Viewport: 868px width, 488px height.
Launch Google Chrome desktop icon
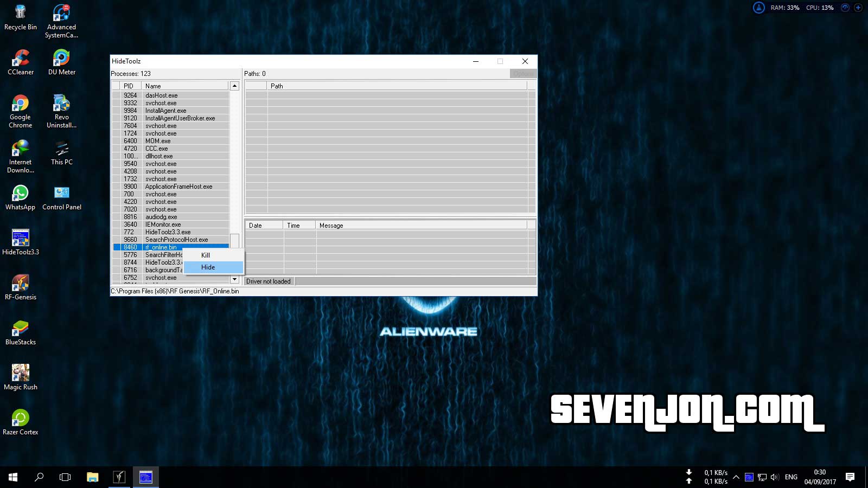tap(21, 111)
